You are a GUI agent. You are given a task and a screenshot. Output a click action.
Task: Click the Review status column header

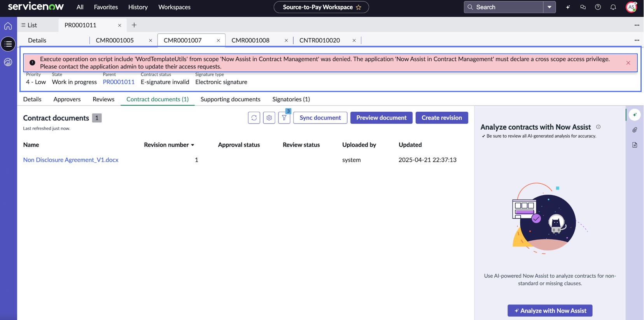(301, 145)
